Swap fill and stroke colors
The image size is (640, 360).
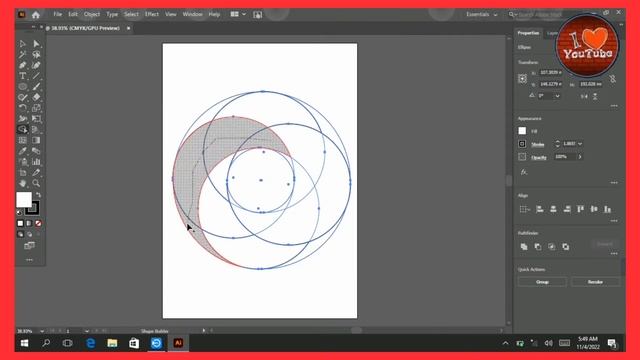[x=38, y=195]
